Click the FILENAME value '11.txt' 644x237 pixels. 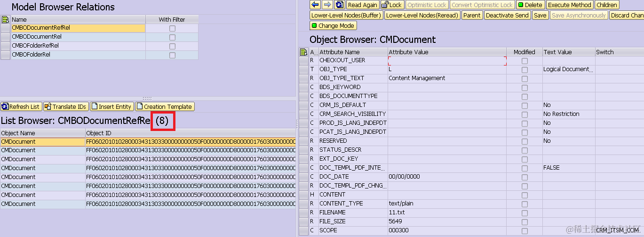click(397, 212)
